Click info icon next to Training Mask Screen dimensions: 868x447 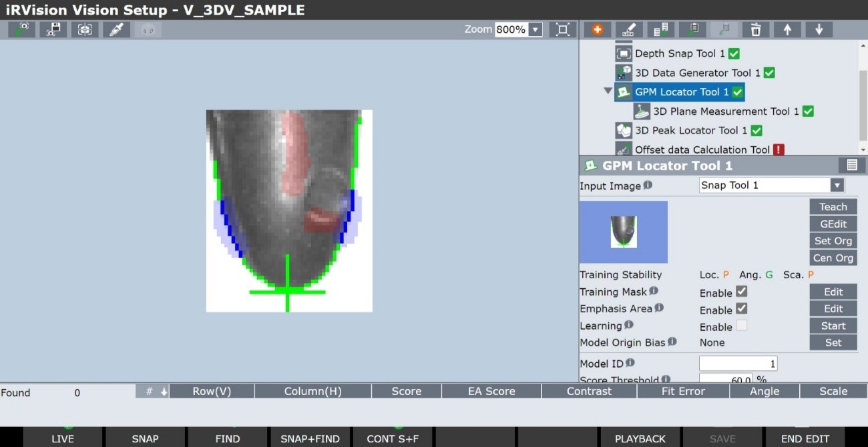[x=654, y=291]
